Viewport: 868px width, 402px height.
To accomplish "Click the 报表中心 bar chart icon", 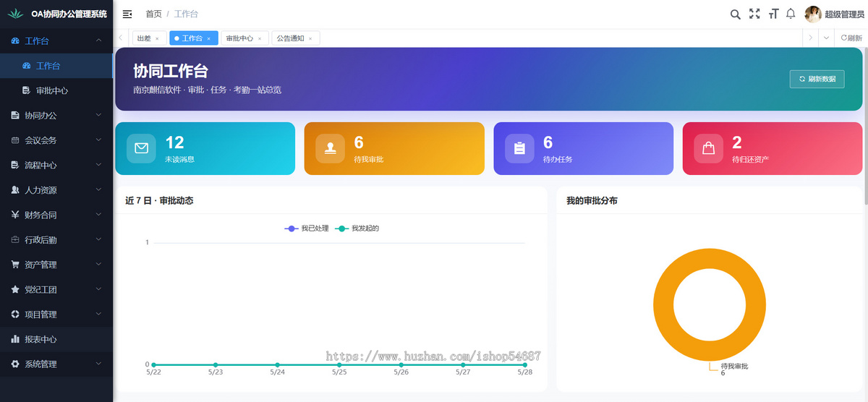I will [x=15, y=339].
